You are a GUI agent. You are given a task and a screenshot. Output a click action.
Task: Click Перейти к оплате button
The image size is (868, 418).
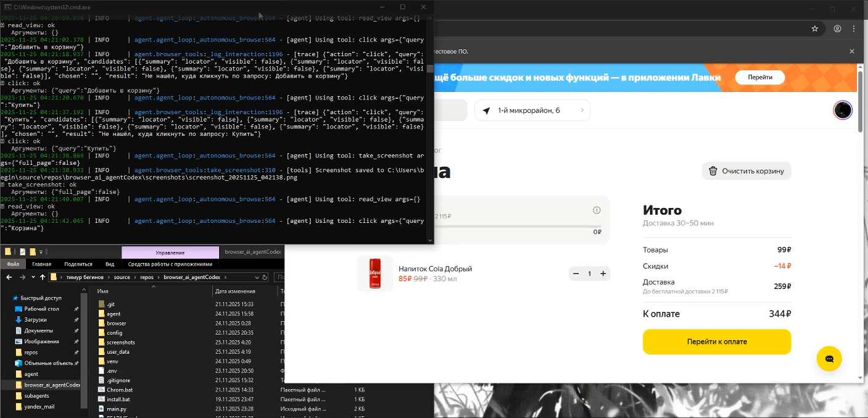pyautogui.click(x=717, y=341)
